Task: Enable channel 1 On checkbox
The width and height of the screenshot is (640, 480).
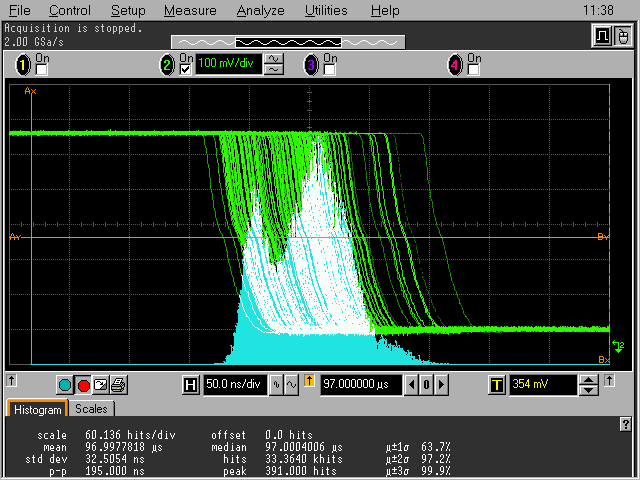Action: (42, 70)
